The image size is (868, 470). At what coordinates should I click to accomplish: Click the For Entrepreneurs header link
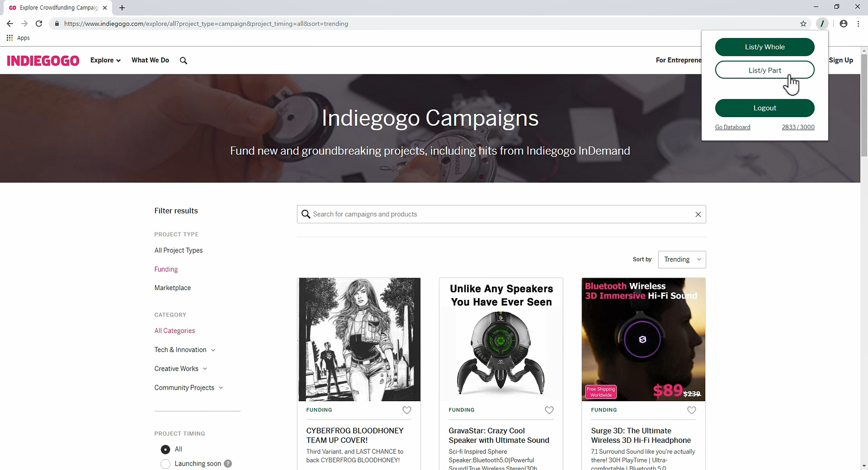click(679, 60)
